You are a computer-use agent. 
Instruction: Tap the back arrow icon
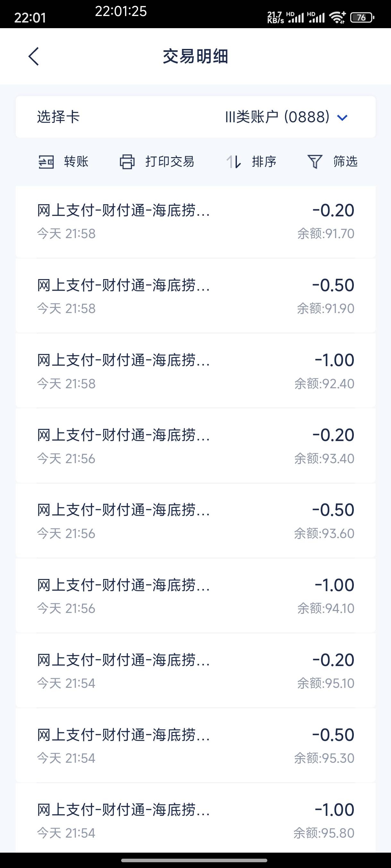click(33, 56)
